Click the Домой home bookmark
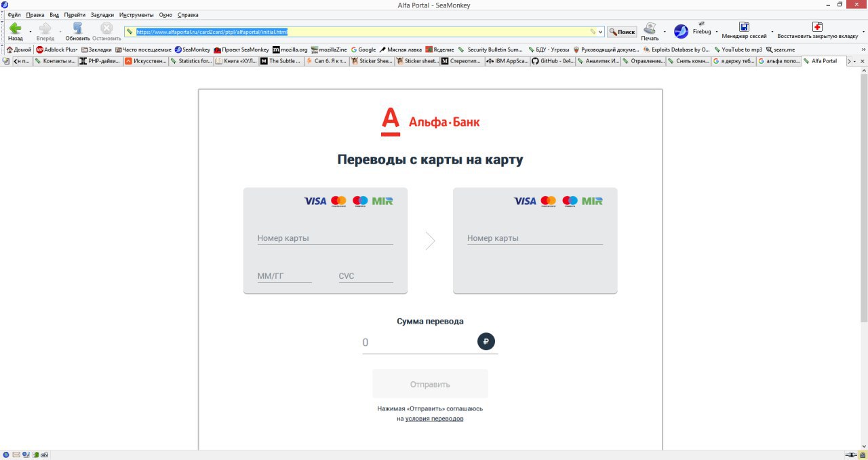The image size is (868, 460). (19, 50)
